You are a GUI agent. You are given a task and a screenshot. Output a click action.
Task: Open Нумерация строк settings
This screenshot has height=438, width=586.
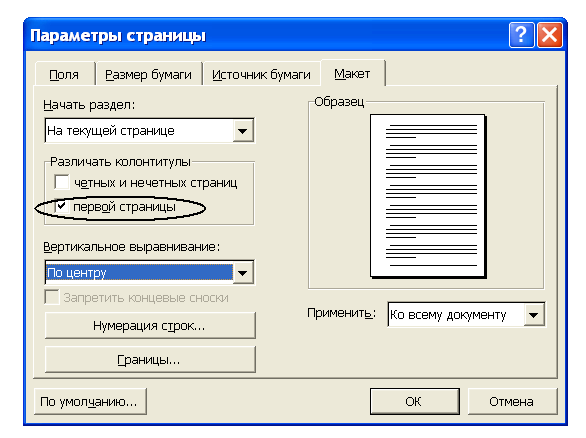click(x=150, y=326)
